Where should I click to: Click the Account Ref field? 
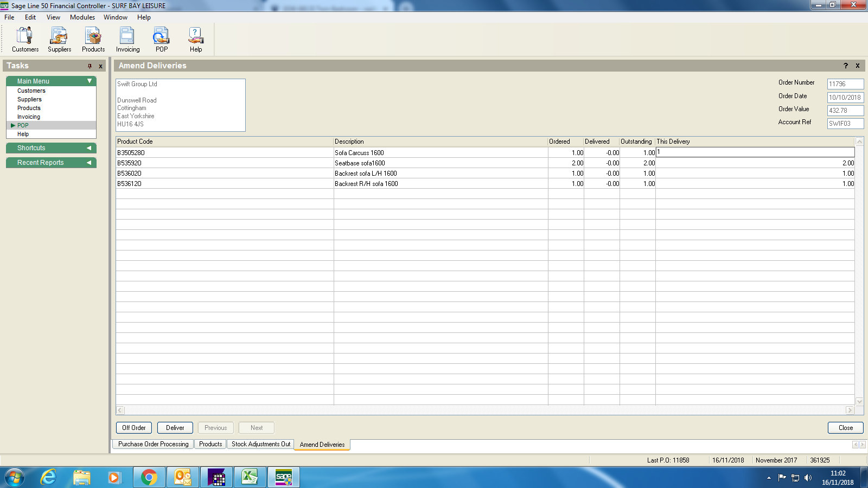pos(845,124)
